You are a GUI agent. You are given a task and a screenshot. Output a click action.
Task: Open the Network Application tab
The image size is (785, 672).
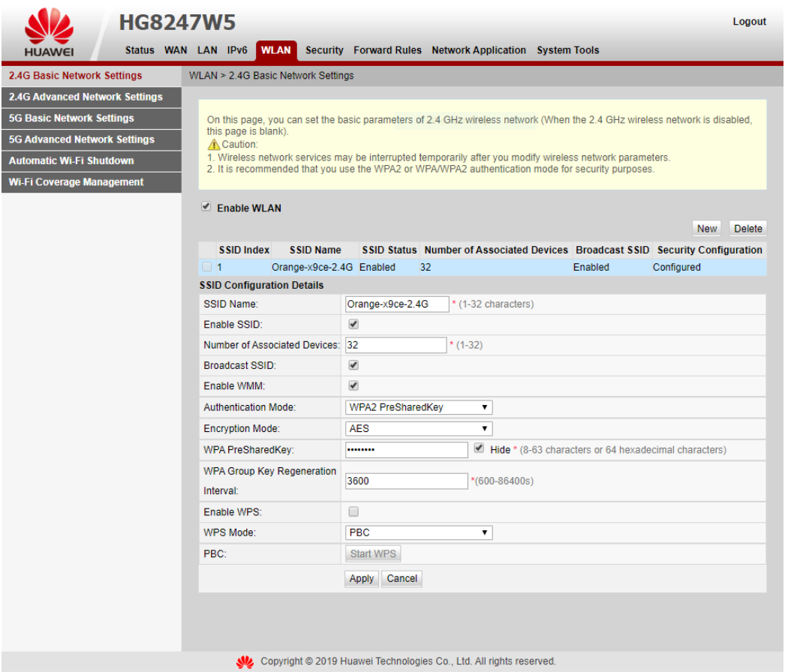[479, 50]
